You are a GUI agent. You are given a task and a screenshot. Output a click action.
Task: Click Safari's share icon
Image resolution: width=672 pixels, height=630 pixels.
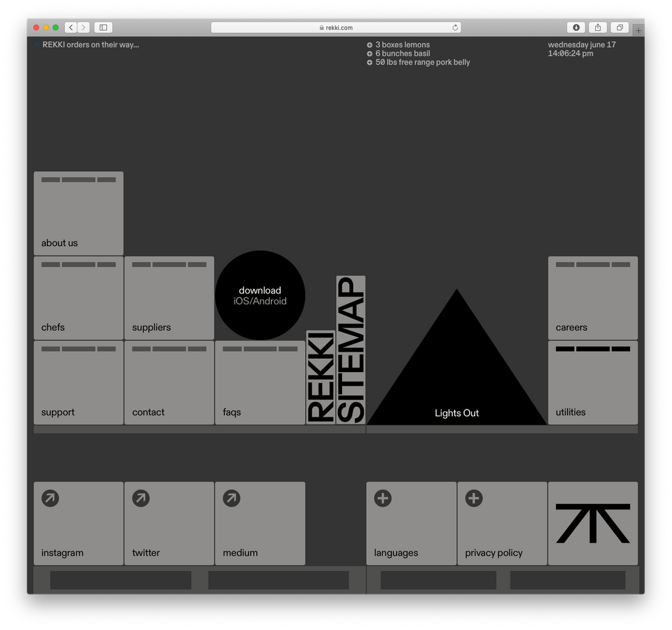[597, 28]
